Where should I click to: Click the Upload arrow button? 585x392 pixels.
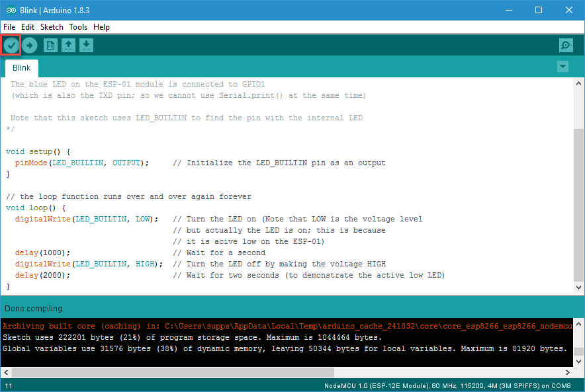tap(30, 46)
